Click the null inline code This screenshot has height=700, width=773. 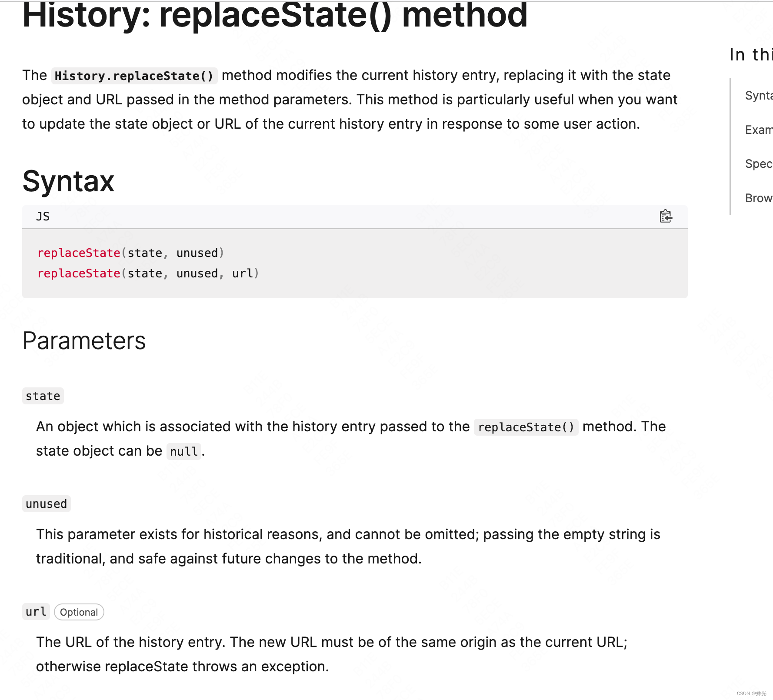(184, 452)
